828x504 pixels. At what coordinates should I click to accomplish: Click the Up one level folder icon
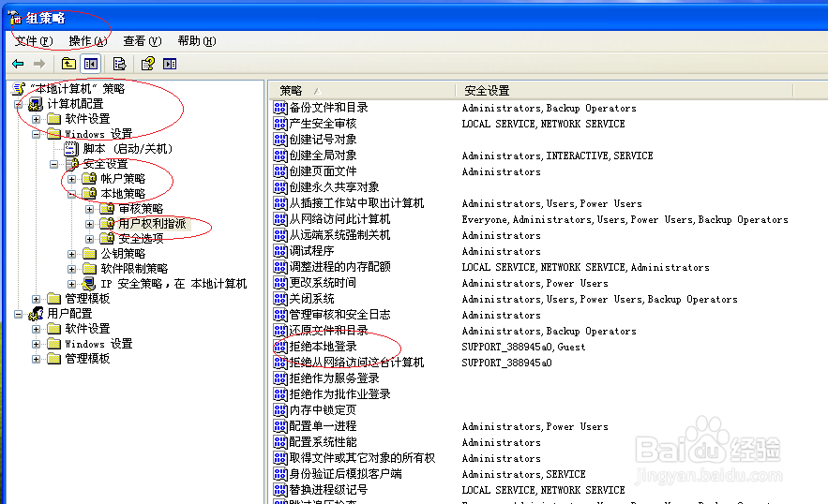click(68, 64)
